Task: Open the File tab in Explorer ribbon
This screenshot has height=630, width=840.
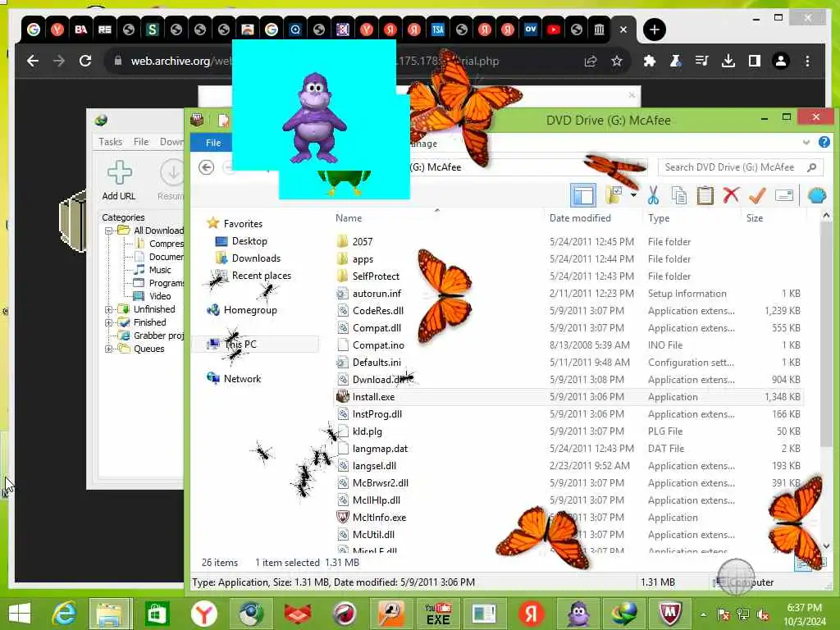Action: (x=213, y=143)
